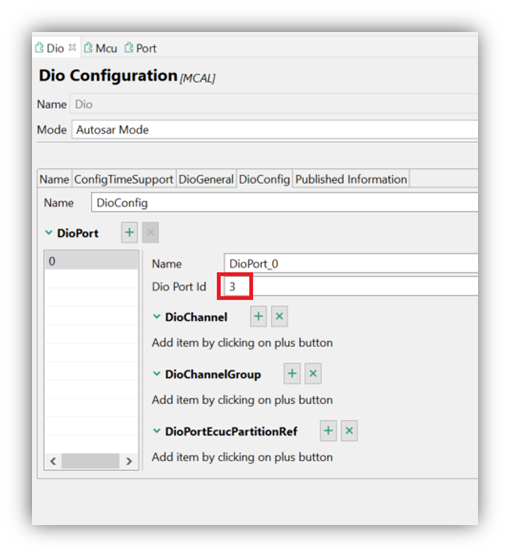510x557 pixels.
Task: Collapse the DioChannelGroup section
Action: pos(156,373)
